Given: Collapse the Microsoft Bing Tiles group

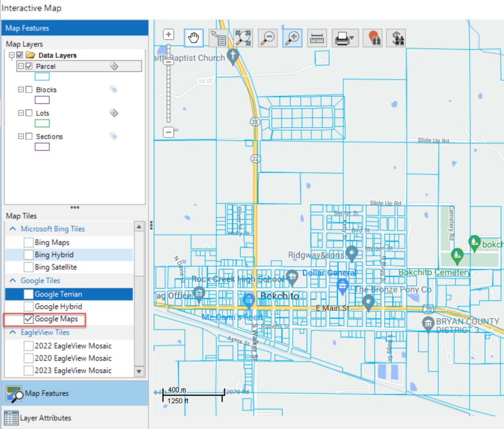Looking at the screenshot, I should pos(13,229).
